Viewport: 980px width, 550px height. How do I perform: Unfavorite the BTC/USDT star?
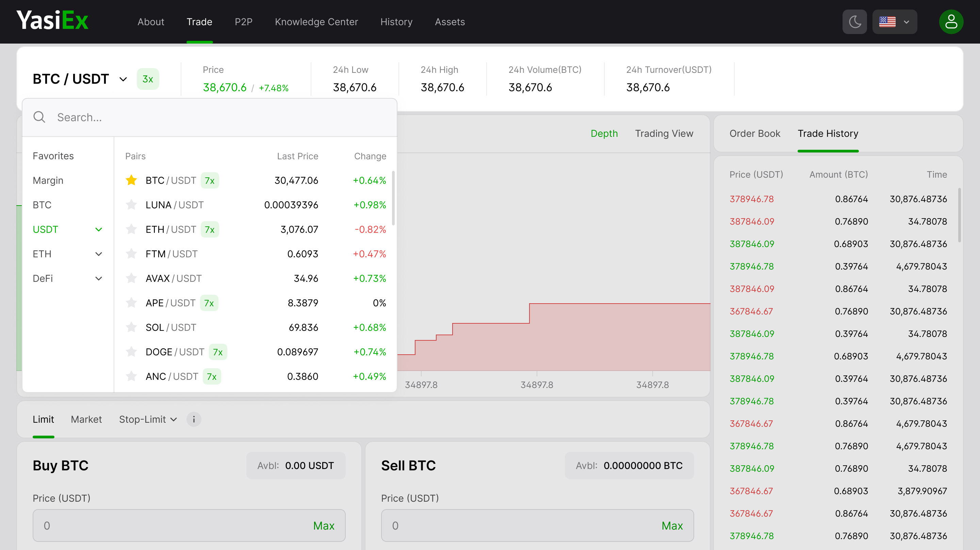131,180
